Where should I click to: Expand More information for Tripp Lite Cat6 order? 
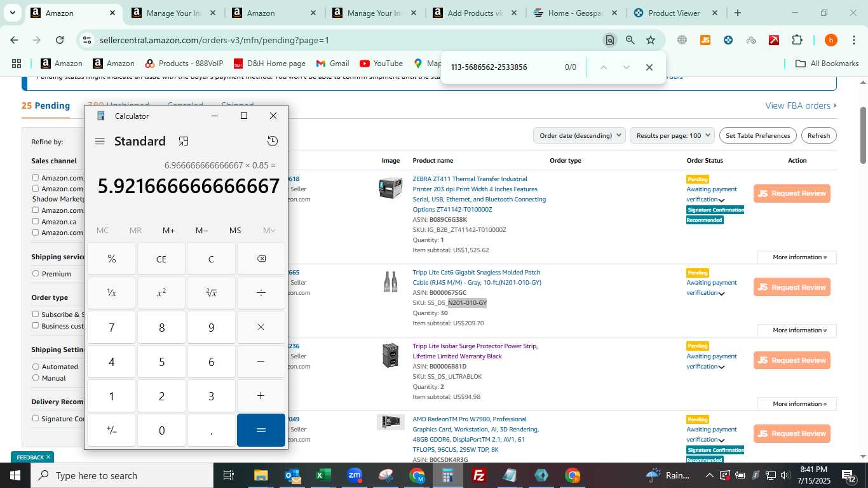[797, 330]
